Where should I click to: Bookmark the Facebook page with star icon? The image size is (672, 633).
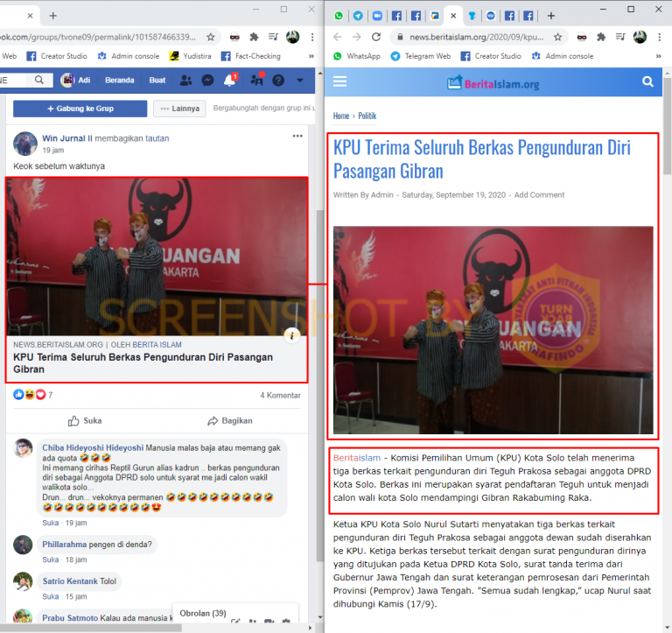click(x=210, y=37)
